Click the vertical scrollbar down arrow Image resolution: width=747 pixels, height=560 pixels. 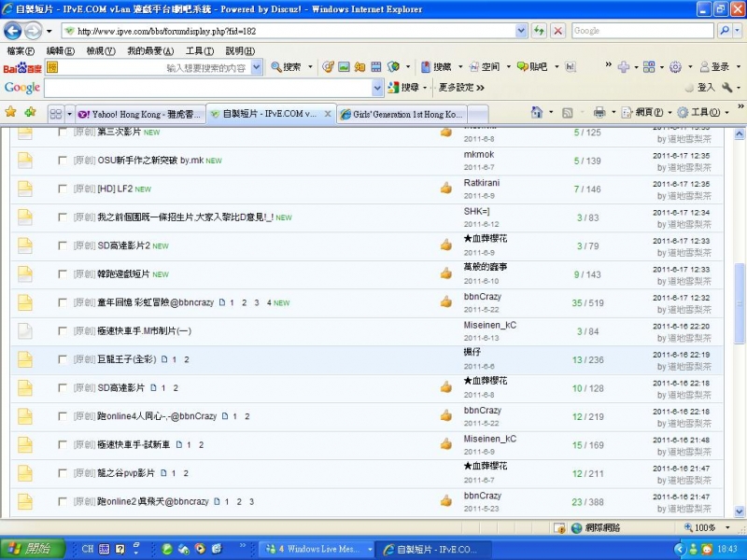point(740,511)
